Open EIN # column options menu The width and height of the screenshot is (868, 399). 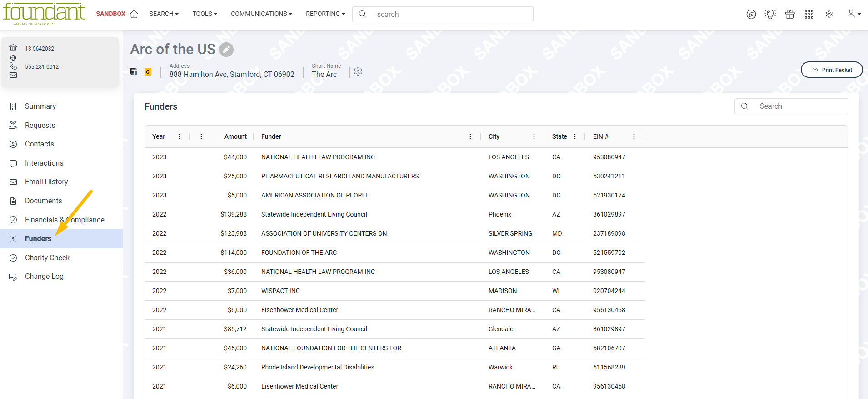pos(634,136)
